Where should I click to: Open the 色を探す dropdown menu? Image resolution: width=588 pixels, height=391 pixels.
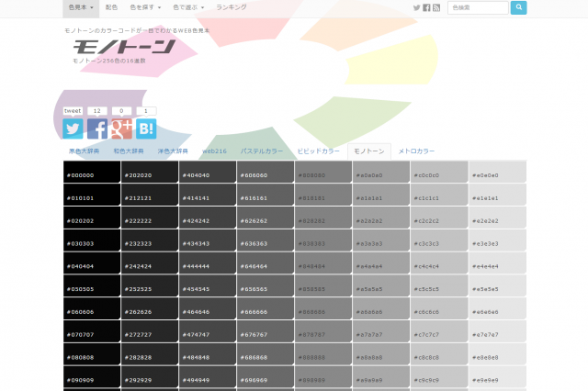147,7
